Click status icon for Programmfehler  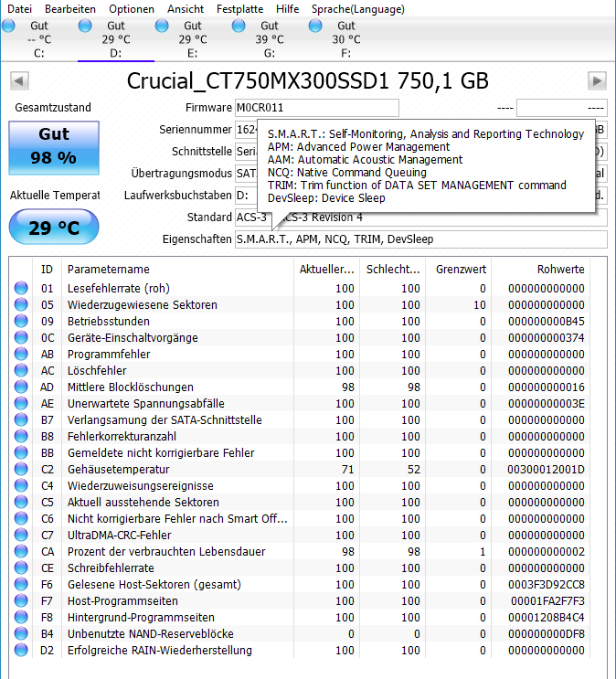[x=21, y=354]
